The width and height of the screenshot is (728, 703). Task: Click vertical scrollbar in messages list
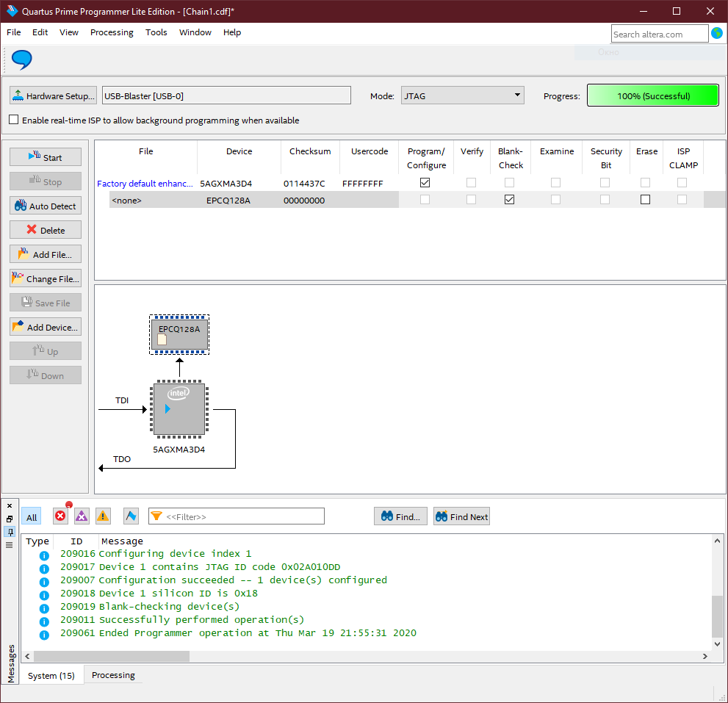click(x=717, y=616)
